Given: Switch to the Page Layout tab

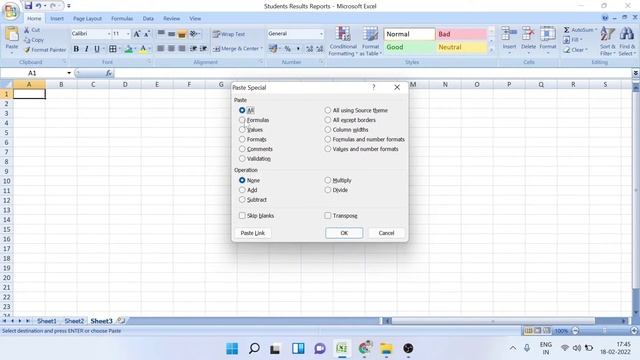Looking at the screenshot, I should tap(87, 19).
